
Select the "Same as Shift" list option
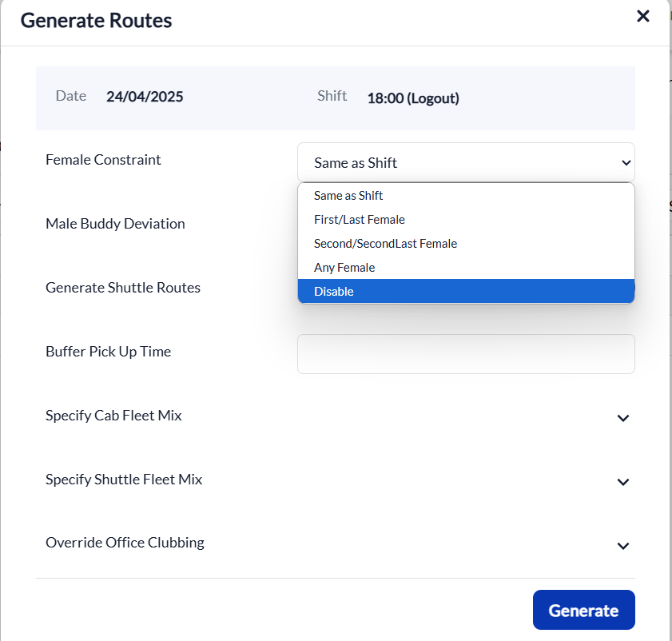[348, 196]
